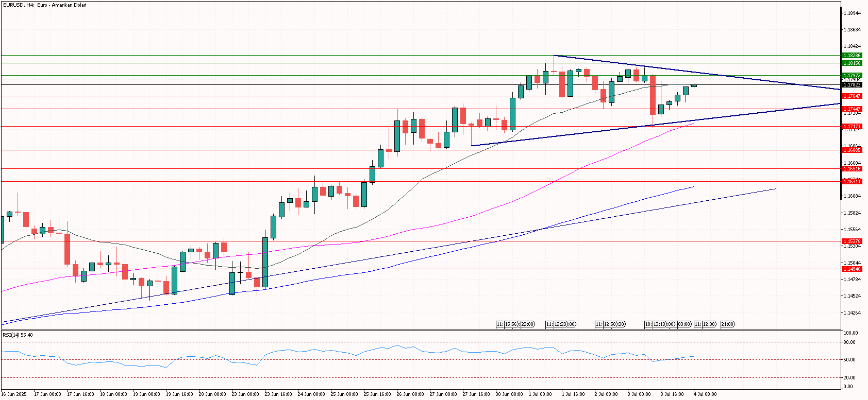The width and height of the screenshot is (868, 400).
Task: Select the 1.17972 green price level label
Action: click(x=852, y=75)
